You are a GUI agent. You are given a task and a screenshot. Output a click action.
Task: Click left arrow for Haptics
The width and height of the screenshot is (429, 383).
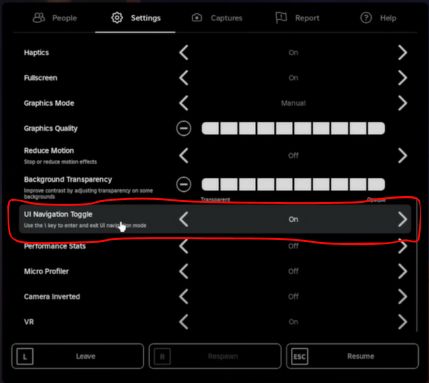(184, 52)
